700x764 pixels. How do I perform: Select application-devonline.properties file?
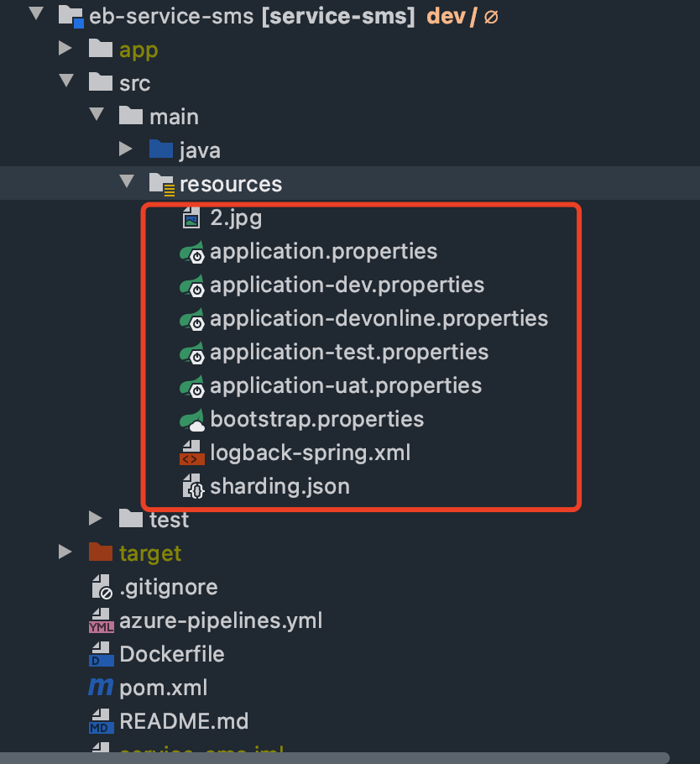coord(379,318)
